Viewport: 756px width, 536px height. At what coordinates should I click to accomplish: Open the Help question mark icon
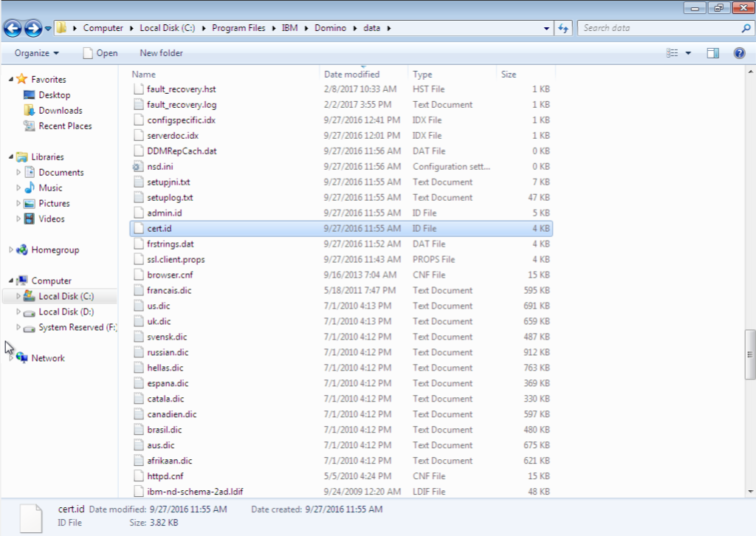point(739,53)
